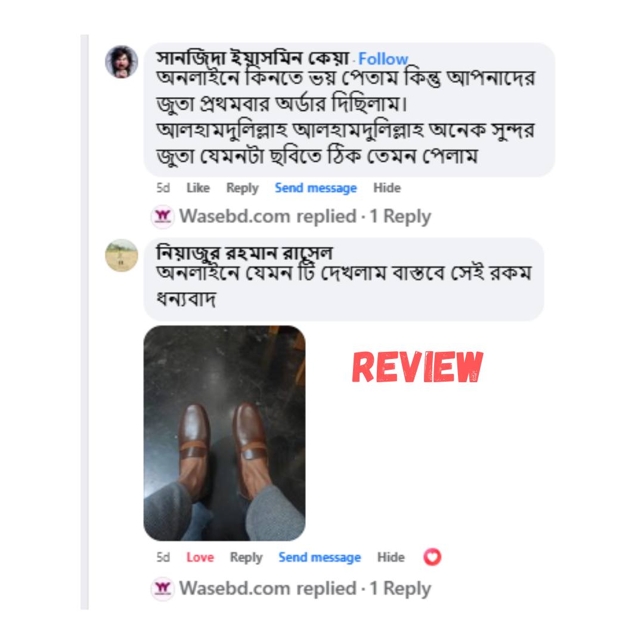Send message to the first commenter

coord(316,188)
